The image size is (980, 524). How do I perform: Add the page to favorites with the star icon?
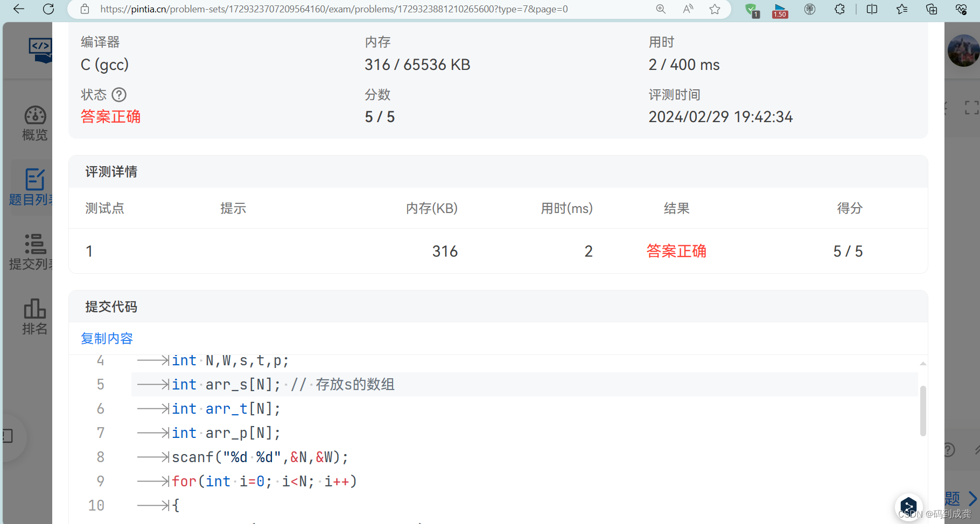pos(715,9)
